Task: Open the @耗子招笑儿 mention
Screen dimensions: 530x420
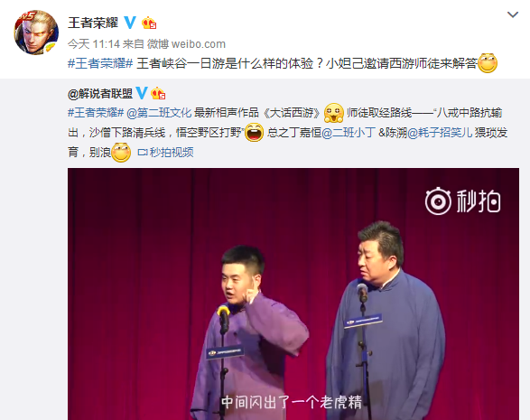Action: tap(440, 133)
